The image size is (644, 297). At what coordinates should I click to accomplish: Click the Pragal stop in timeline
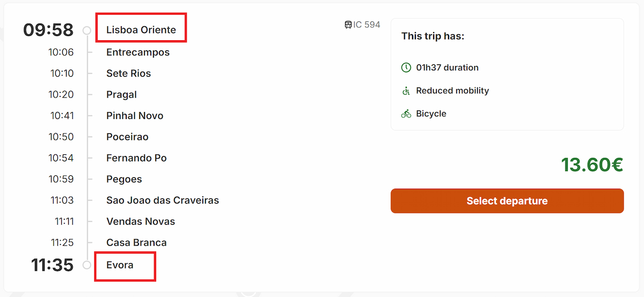tap(122, 94)
